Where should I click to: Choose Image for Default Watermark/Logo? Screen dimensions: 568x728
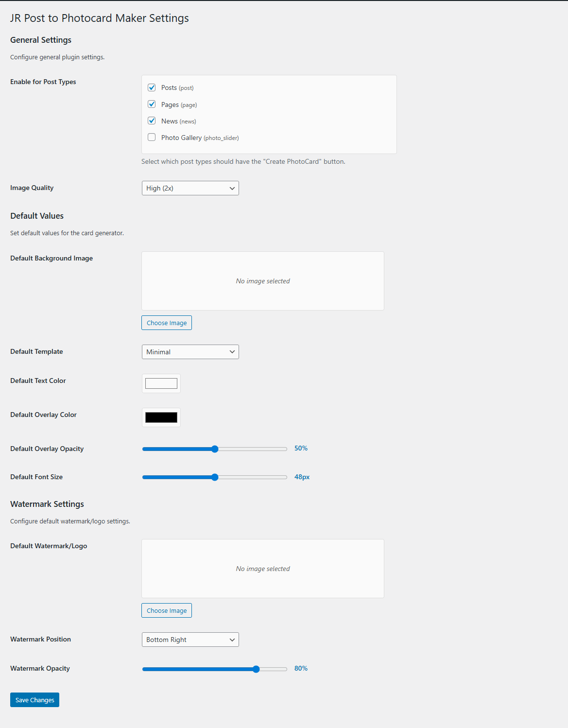pyautogui.click(x=166, y=610)
